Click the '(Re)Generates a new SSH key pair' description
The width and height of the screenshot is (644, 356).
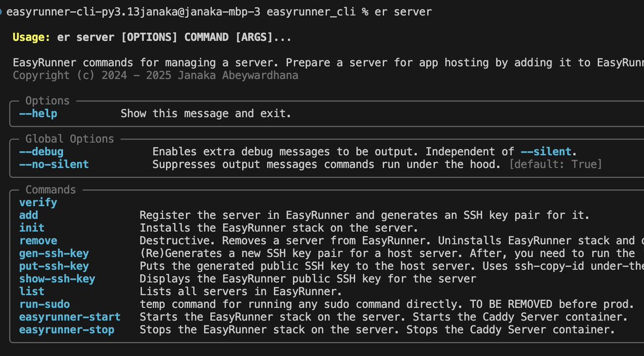point(240,253)
